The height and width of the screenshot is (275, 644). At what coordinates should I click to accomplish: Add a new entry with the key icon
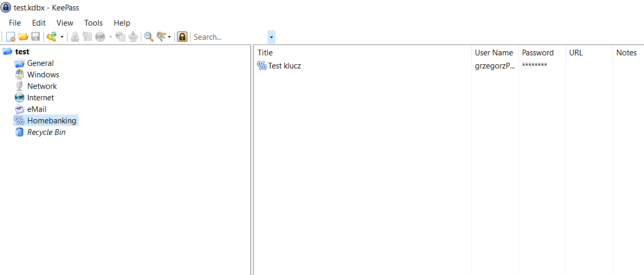tap(51, 37)
